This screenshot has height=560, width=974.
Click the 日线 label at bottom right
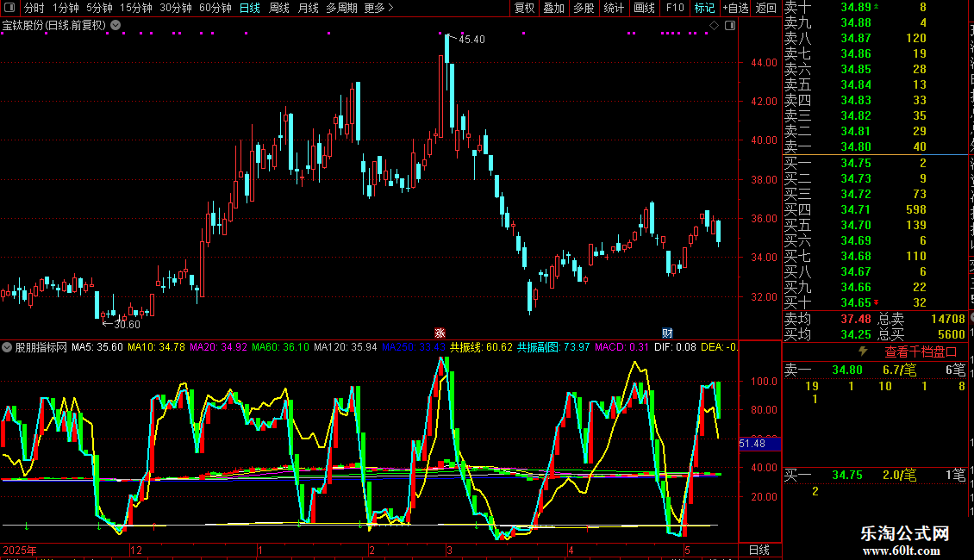759,550
